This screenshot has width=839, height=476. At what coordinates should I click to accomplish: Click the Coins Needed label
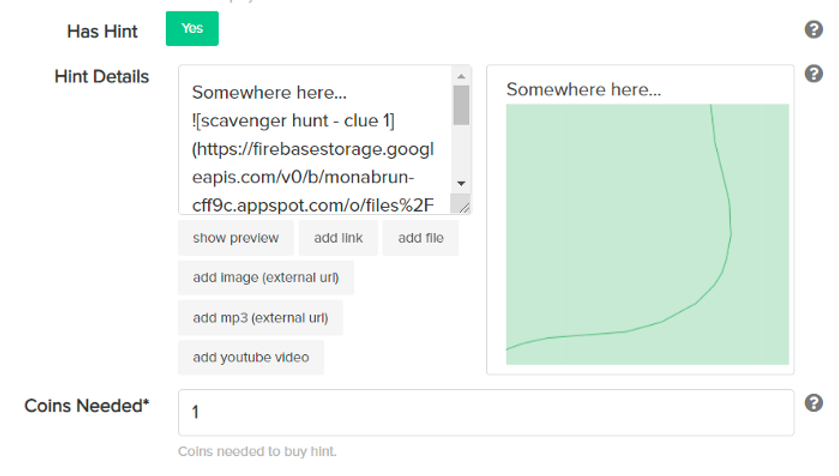click(87, 406)
